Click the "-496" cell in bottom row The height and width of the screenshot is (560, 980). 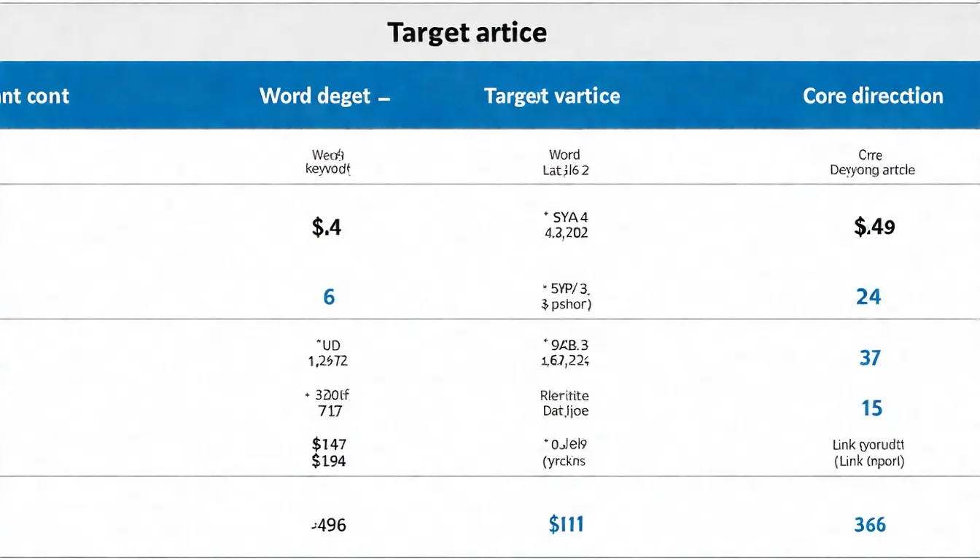point(328,525)
